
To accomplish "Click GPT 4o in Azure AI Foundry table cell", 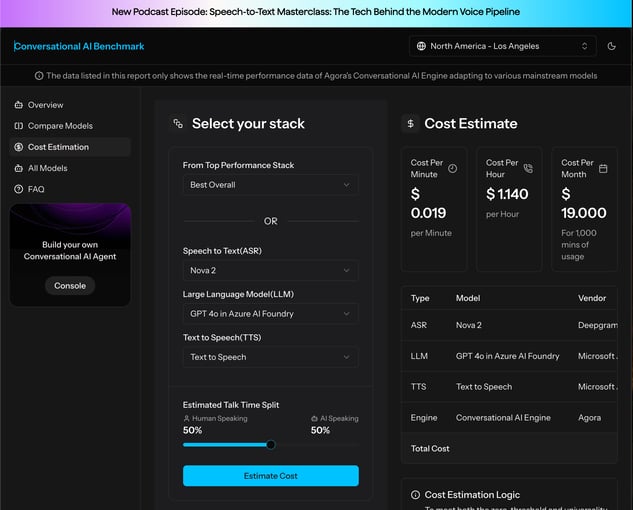I will (507, 356).
